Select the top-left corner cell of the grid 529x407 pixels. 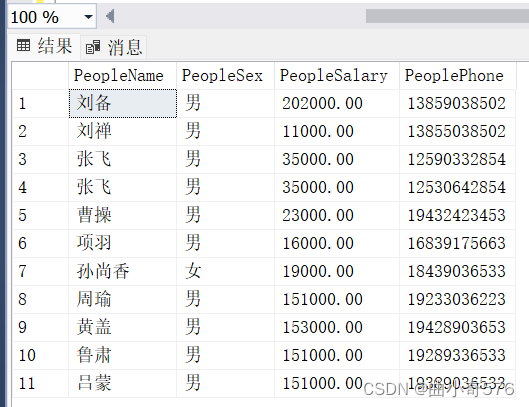click(40, 76)
